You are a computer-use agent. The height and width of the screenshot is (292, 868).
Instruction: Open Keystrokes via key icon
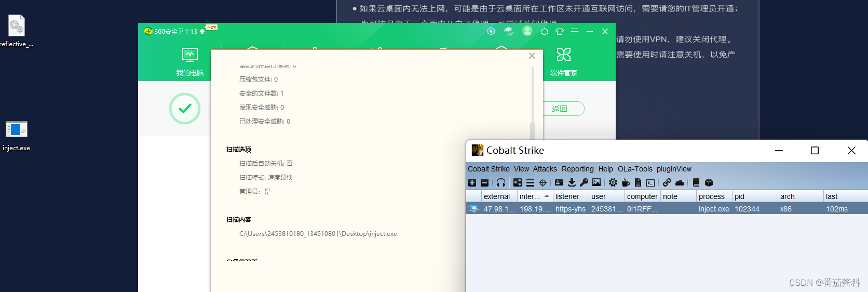(x=584, y=182)
